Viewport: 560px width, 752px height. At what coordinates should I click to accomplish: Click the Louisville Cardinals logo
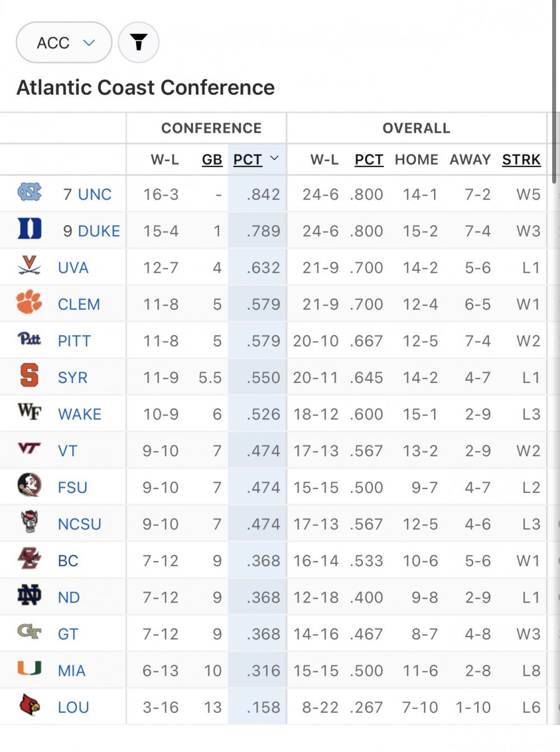[x=29, y=704]
